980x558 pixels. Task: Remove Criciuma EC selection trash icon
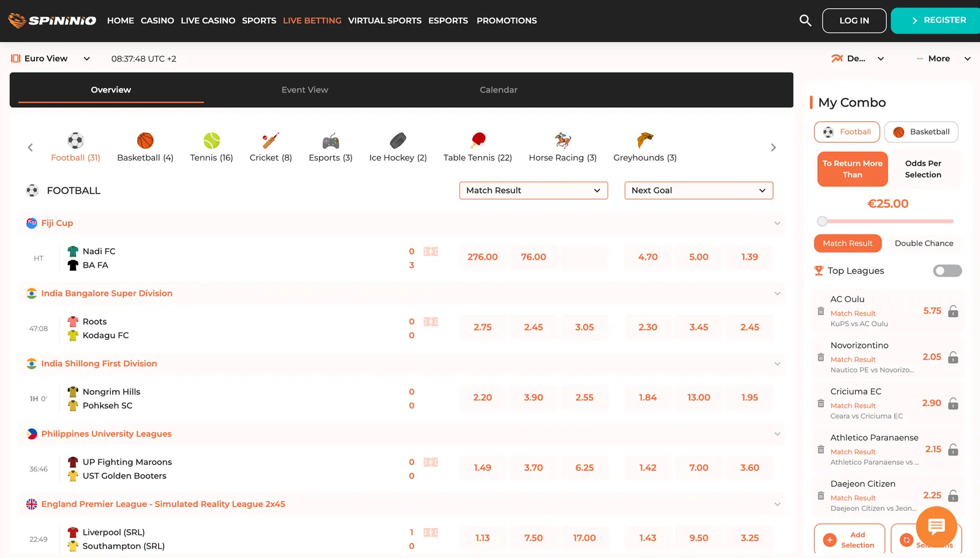821,403
